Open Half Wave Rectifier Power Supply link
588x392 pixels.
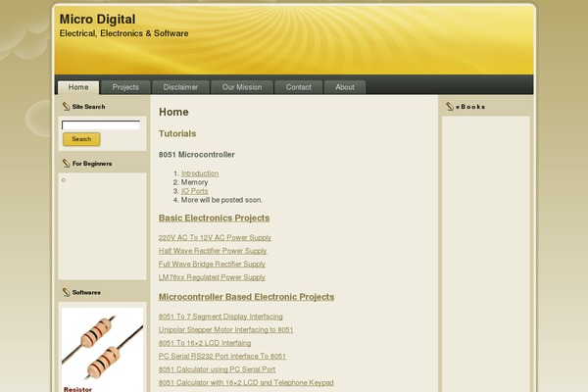point(213,251)
